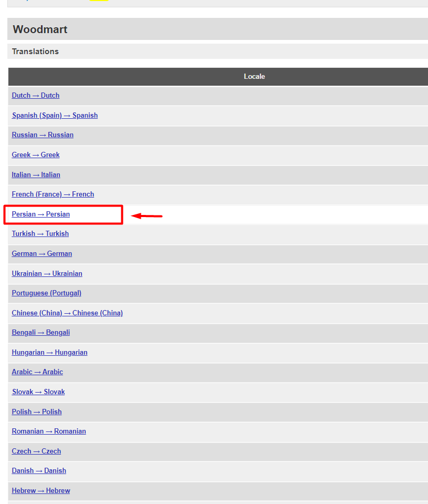Open the Danish → Danish translation
The height and width of the screenshot is (504, 428).
click(39, 471)
